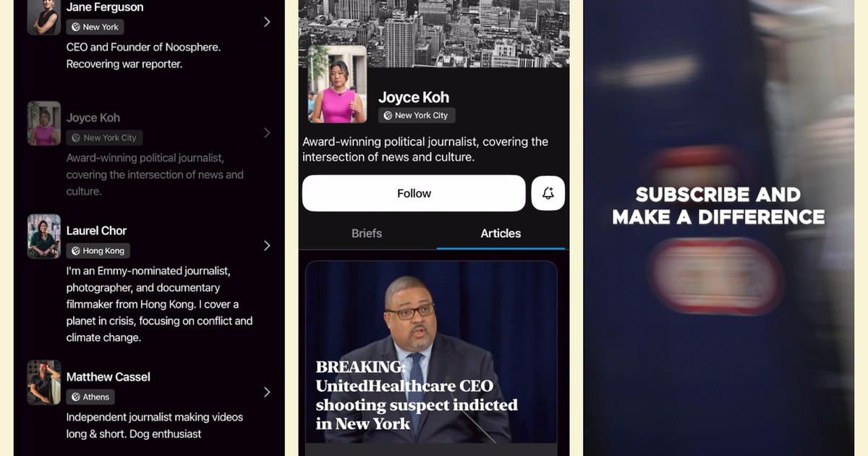Switch to the Briefs tab
Screen dimensions: 868x456
tap(367, 233)
